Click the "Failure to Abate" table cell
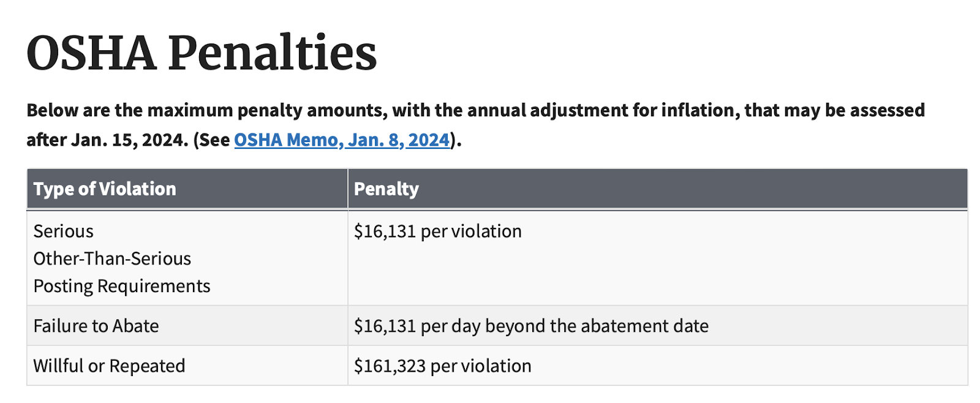This screenshot has width=980, height=403. point(96,326)
